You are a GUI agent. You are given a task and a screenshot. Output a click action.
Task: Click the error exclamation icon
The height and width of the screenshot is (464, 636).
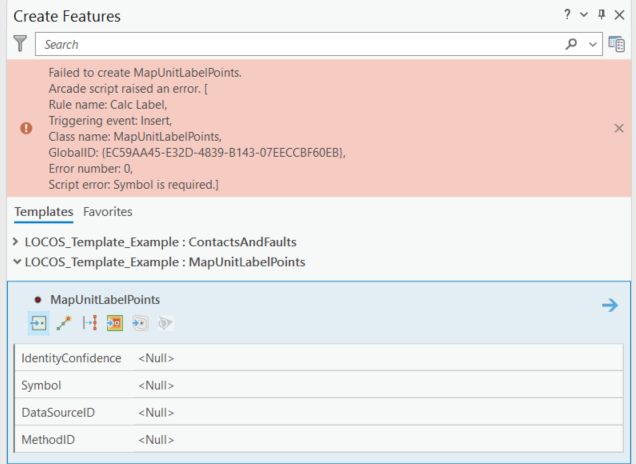click(x=26, y=128)
